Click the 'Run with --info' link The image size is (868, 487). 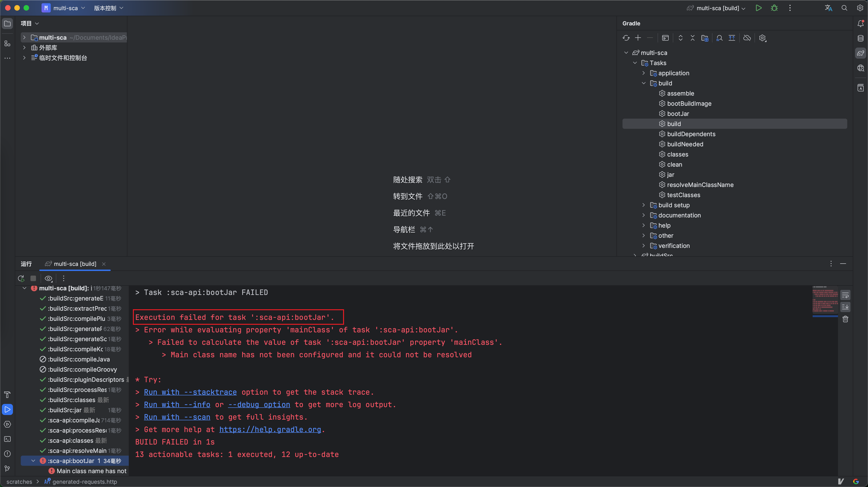point(177,404)
